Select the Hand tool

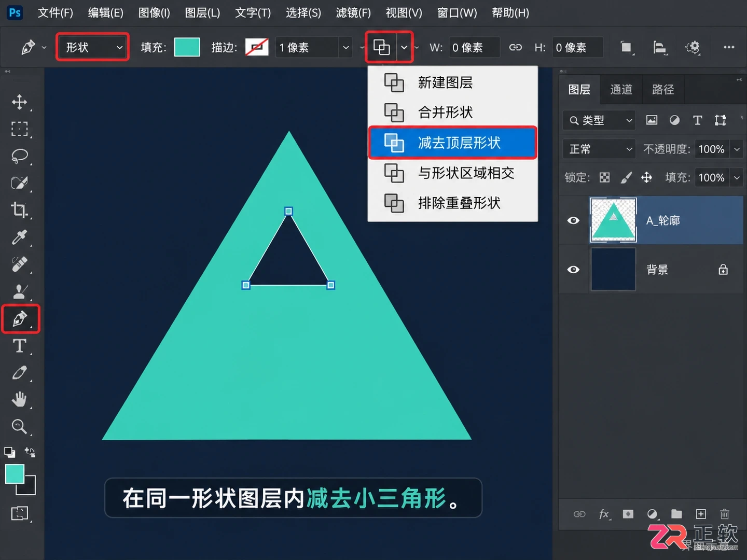click(20, 399)
